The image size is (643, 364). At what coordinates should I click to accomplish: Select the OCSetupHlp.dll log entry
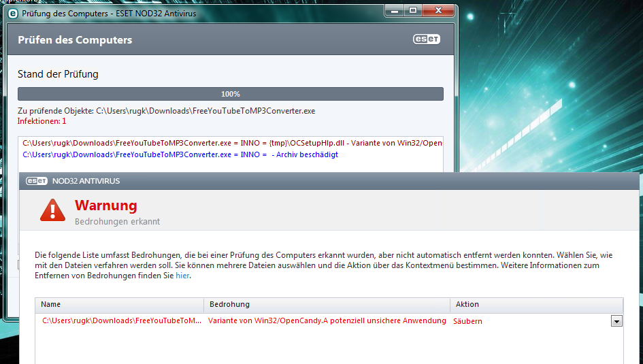tap(232, 143)
